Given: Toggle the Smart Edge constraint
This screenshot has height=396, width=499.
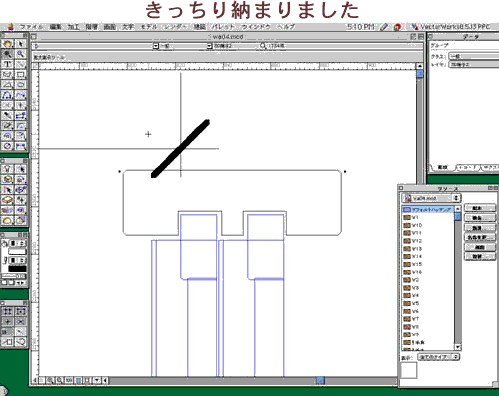Looking at the screenshot, I should click(8, 342).
